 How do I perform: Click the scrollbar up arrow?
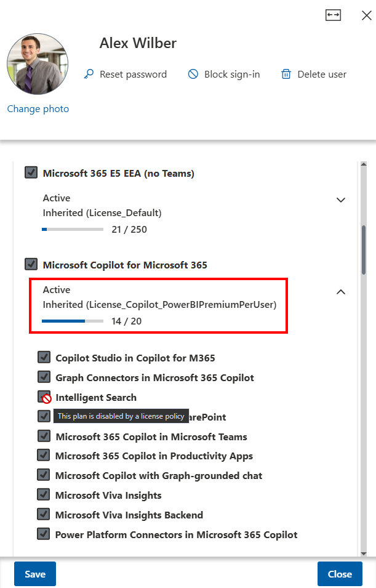(x=363, y=164)
